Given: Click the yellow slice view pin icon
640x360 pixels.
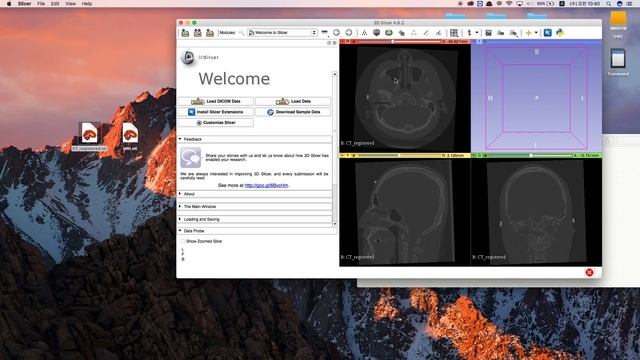Looking at the screenshot, I should (x=342, y=156).
